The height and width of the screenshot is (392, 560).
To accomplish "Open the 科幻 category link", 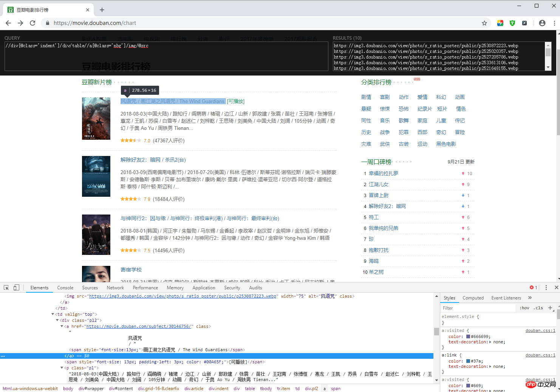I will tap(441, 97).
